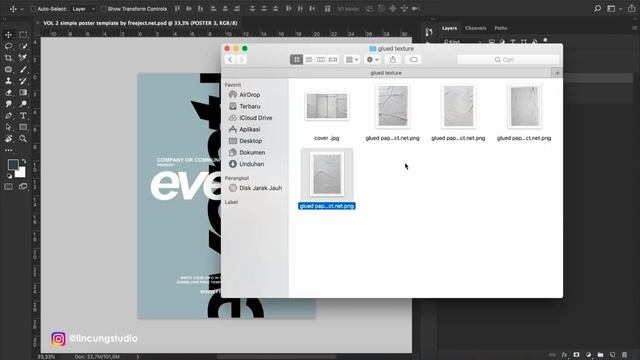Select the Pen tool

8,116
